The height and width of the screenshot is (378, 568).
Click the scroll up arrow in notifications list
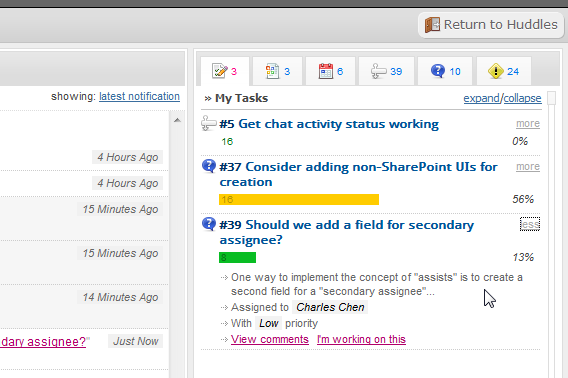177,120
